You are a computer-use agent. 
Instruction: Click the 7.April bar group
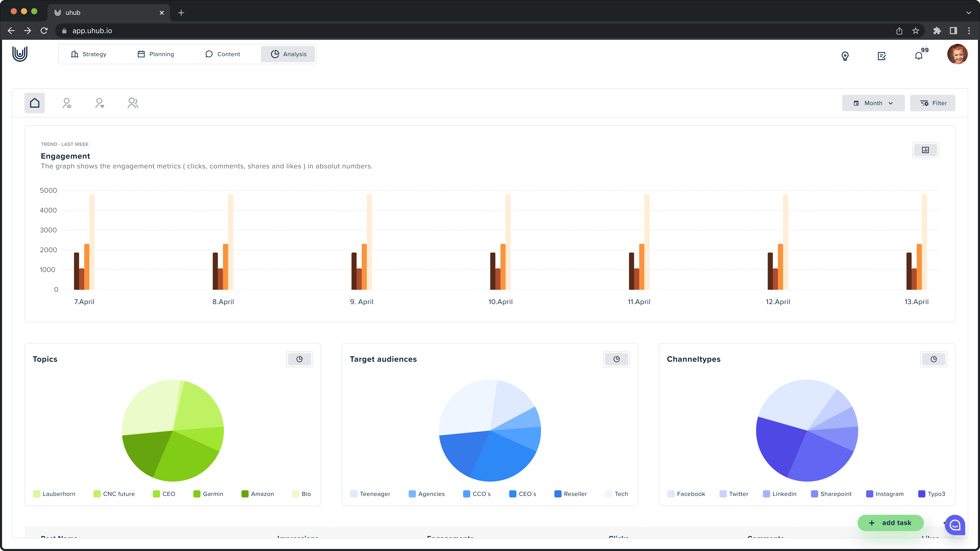pos(84,242)
